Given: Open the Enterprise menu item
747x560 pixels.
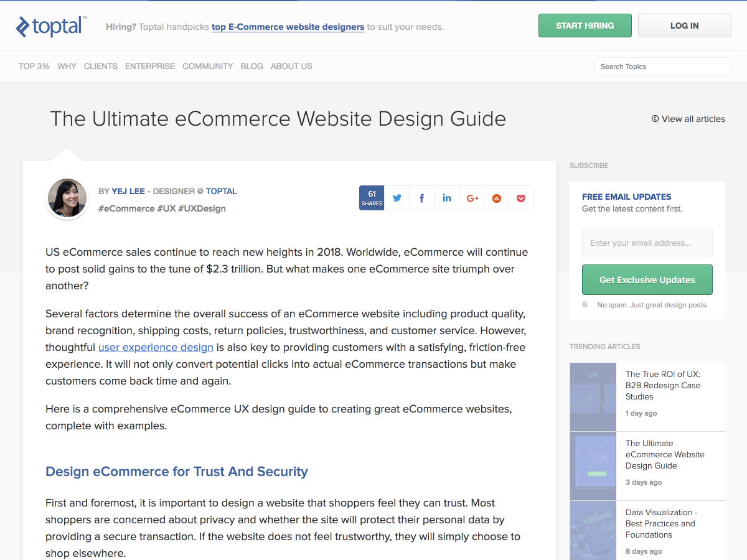Looking at the screenshot, I should coord(150,66).
